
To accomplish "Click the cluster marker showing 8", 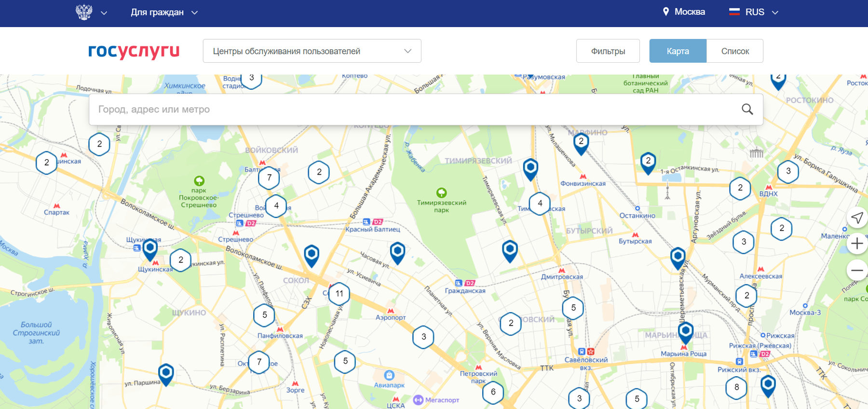I will 736,387.
